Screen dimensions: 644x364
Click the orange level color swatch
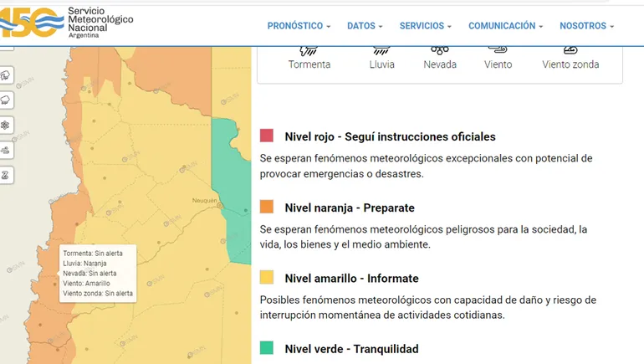tap(267, 206)
